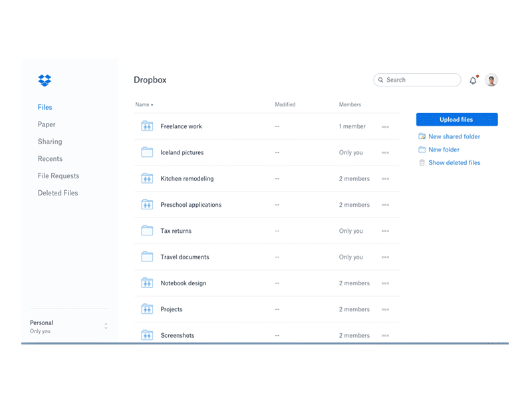The width and height of the screenshot is (532, 399).
Task: Click the Show deleted files link
Action: click(x=454, y=162)
